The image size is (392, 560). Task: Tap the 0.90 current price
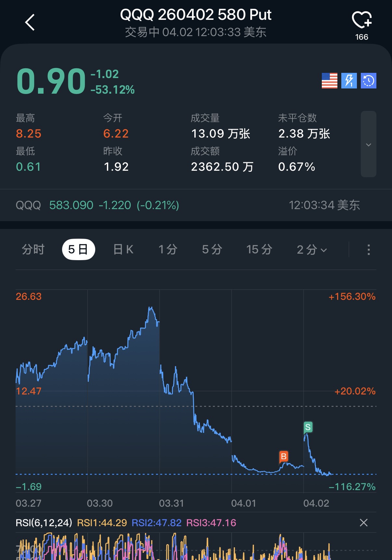click(x=51, y=81)
